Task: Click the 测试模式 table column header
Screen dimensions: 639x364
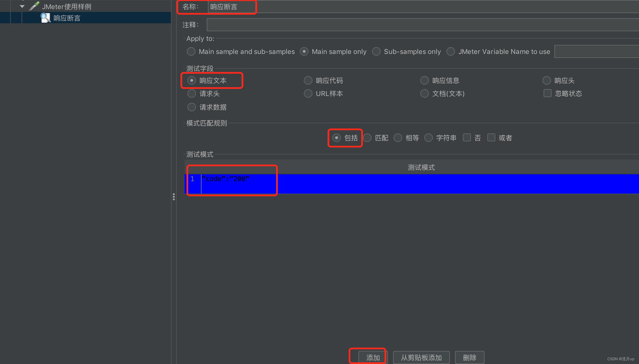Action: pos(412,167)
